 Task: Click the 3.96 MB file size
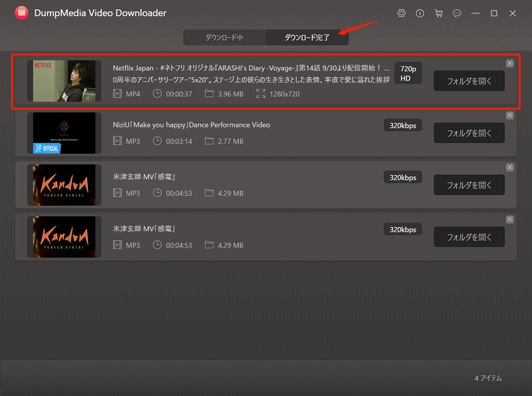click(x=230, y=94)
